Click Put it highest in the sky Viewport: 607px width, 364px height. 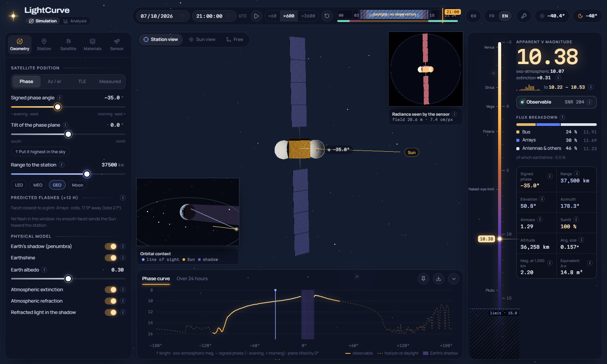coord(40,152)
